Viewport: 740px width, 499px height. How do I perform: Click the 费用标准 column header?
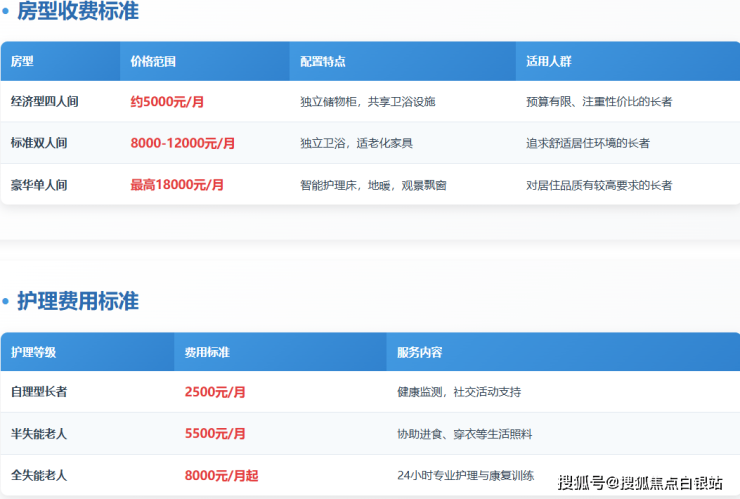[207, 352]
